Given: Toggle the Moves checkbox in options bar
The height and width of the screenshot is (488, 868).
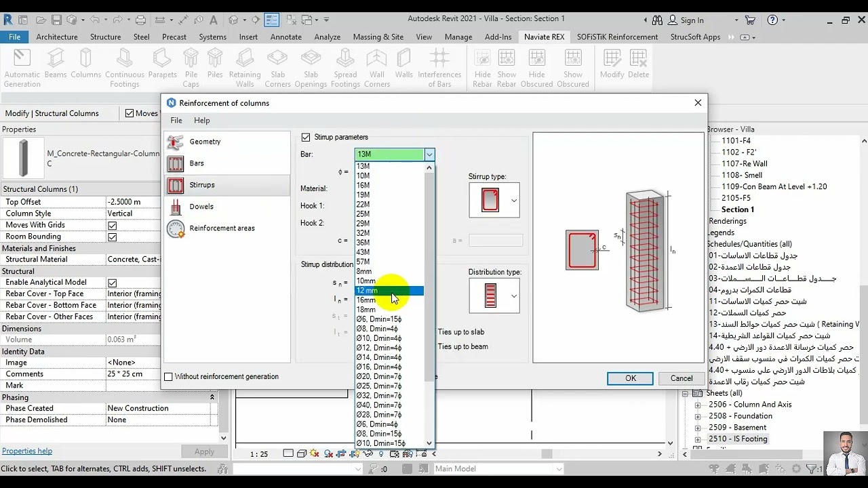Looking at the screenshot, I should (130, 113).
